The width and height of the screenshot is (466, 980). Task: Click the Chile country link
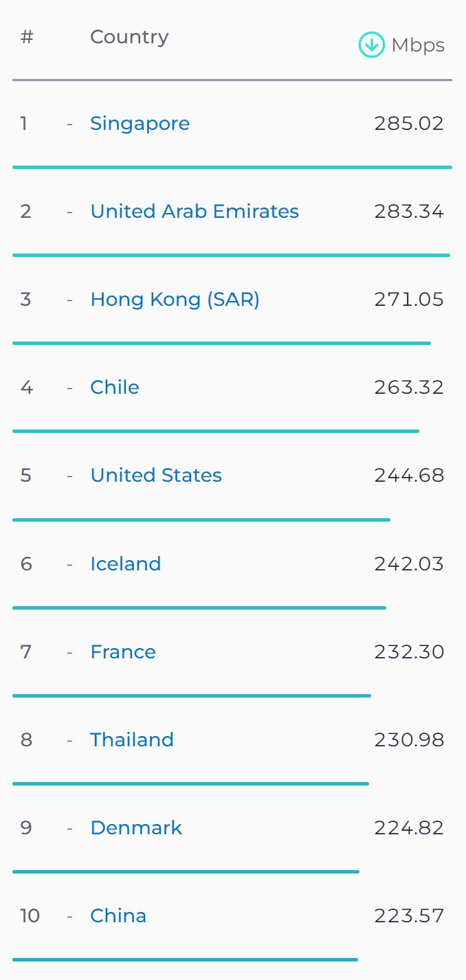click(x=115, y=388)
